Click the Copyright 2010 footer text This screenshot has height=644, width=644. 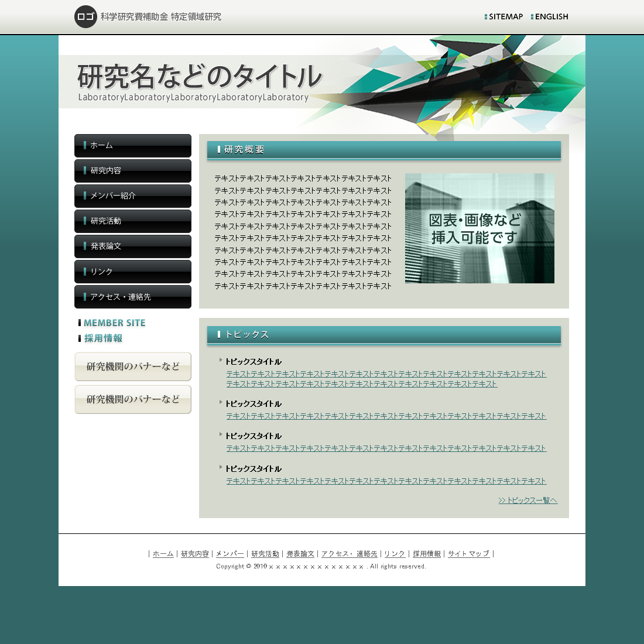(x=321, y=566)
